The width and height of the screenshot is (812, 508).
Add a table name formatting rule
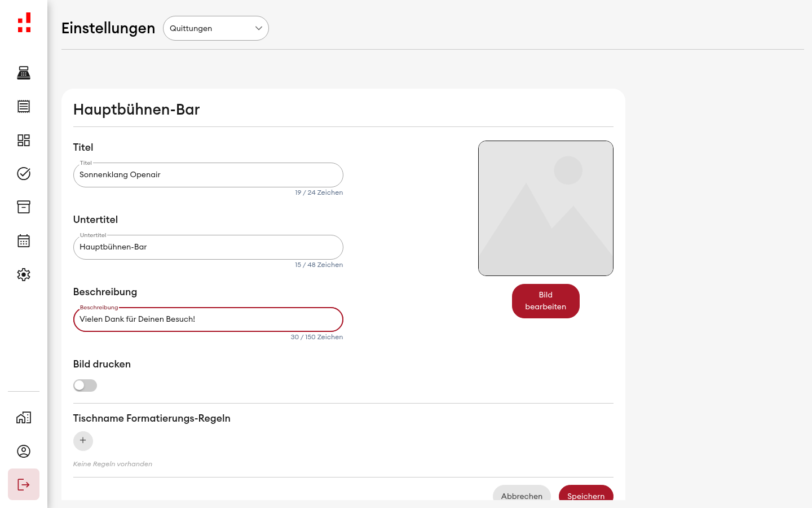pos(83,441)
